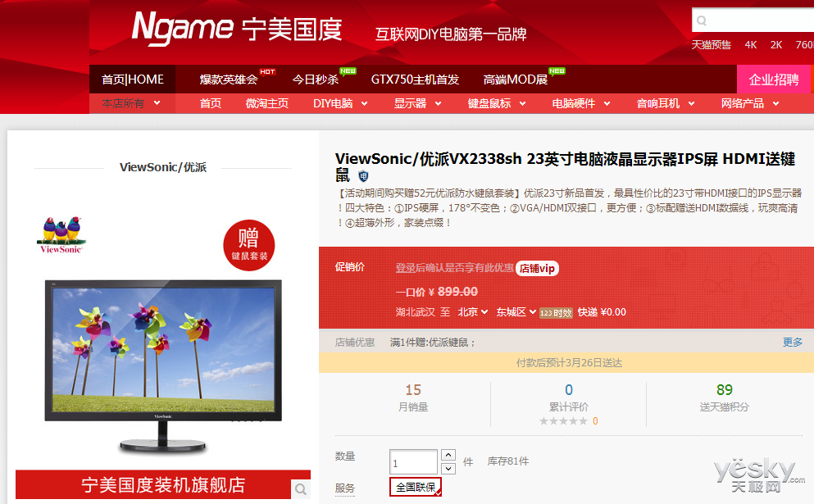Click the quantity input field
Viewport: 814px width, 504px height.
[x=413, y=462]
